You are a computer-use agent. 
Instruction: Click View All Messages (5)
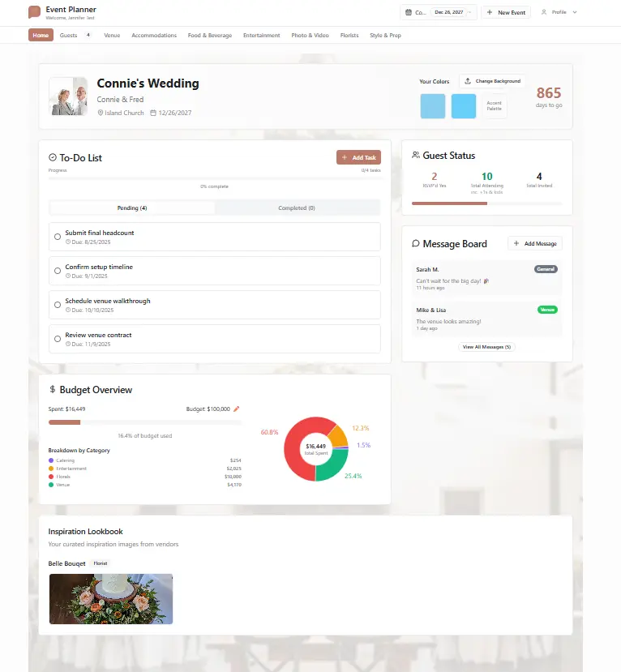486,347
